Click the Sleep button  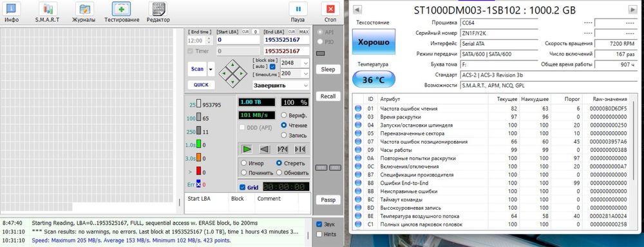(328, 69)
